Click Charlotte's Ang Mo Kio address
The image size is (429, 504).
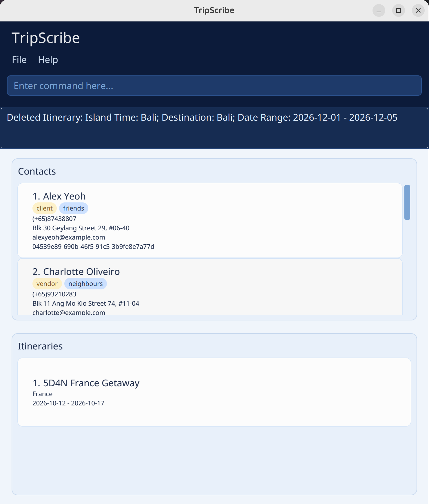(x=86, y=303)
